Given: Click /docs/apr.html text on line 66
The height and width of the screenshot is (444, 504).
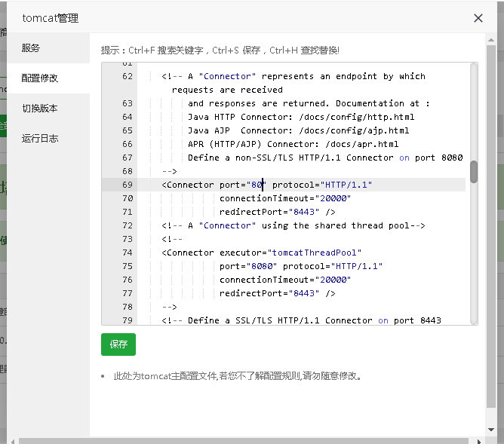Looking at the screenshot, I should (x=362, y=144).
